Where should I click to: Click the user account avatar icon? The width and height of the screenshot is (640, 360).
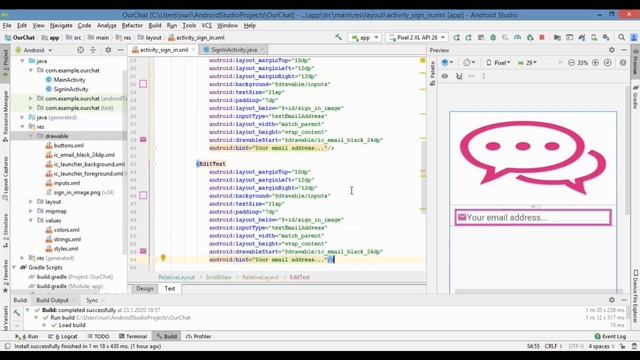634,38
